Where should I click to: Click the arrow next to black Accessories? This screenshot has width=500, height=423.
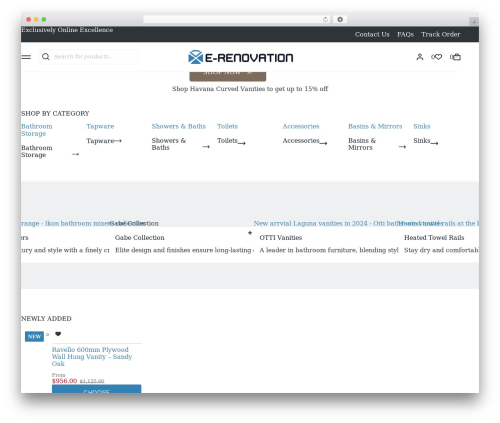pyautogui.click(x=323, y=143)
